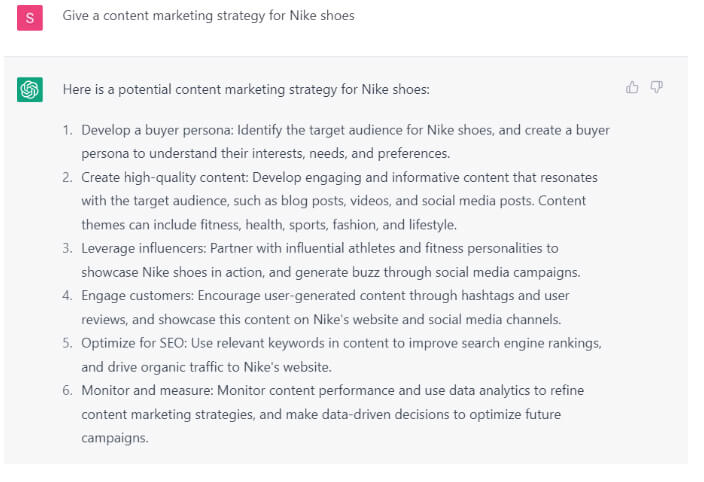Click the pink "S" user avatar

pyautogui.click(x=30, y=17)
